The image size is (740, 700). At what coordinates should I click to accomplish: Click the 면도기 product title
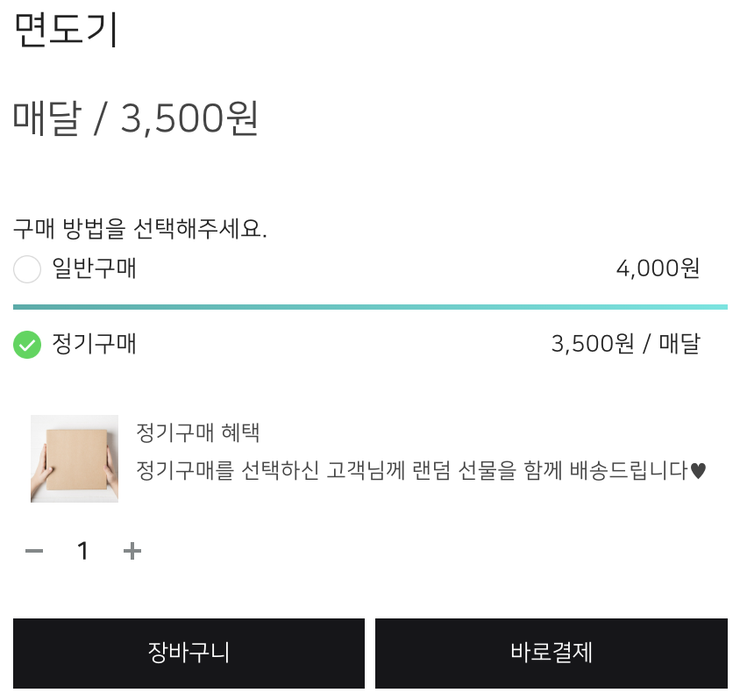coord(66,30)
